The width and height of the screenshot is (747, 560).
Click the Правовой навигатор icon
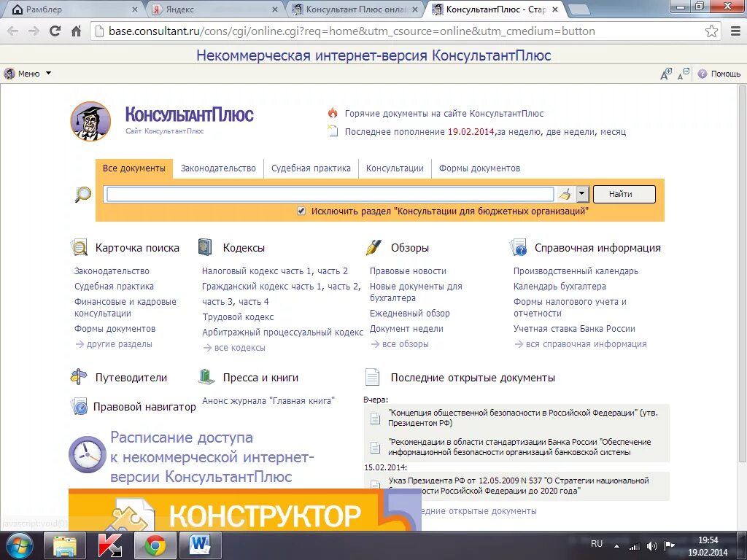point(79,407)
